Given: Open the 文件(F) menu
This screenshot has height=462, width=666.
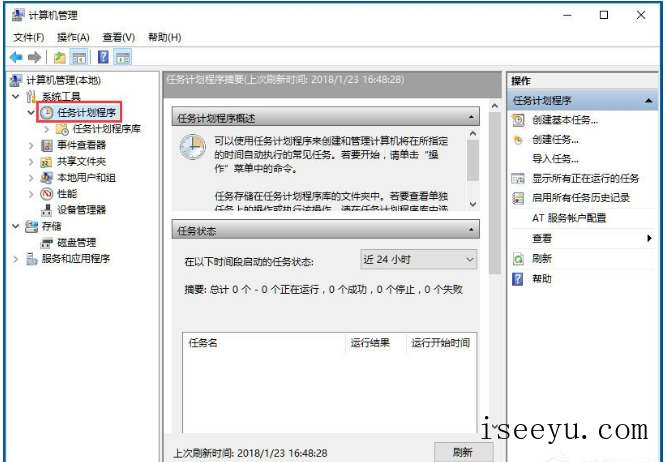Looking at the screenshot, I should [x=29, y=37].
